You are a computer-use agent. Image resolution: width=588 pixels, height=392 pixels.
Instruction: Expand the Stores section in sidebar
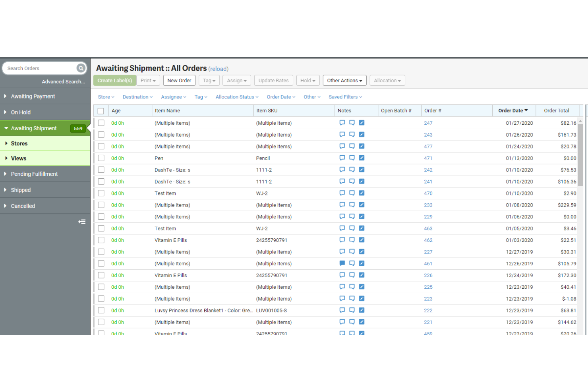[45, 143]
